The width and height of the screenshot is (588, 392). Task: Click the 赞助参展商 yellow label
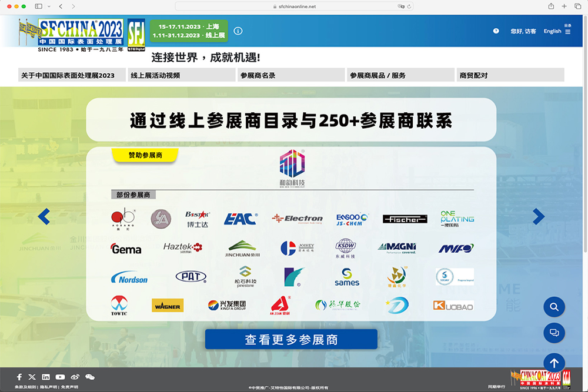click(145, 155)
